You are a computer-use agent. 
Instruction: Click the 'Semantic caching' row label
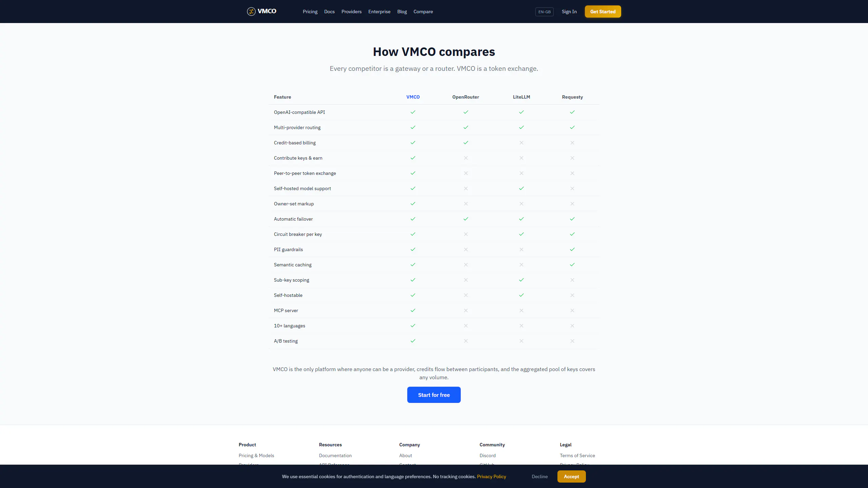pyautogui.click(x=293, y=265)
